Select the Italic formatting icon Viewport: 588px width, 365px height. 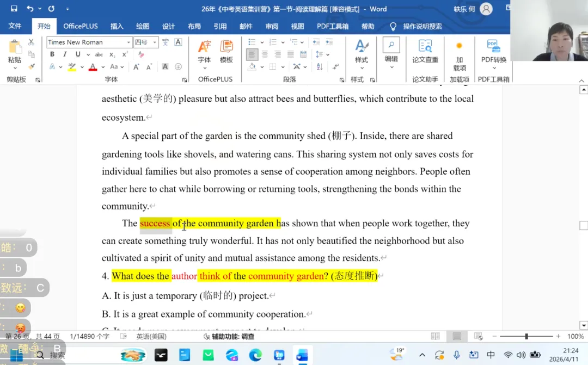pos(65,54)
